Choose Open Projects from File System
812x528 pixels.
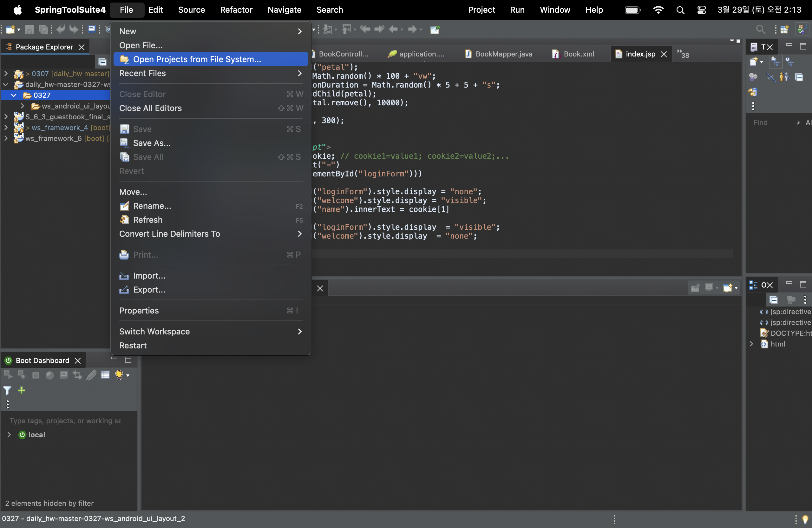[x=211, y=59]
